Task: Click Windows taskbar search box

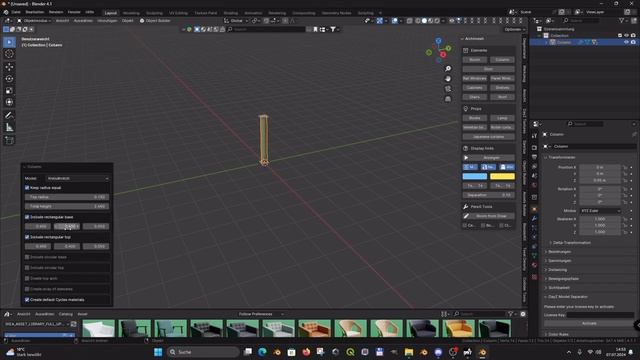Action: coord(203,352)
